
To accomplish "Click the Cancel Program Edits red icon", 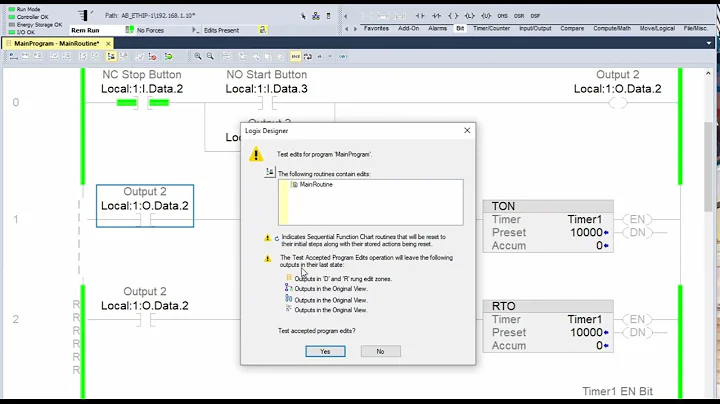I will coord(152,56).
